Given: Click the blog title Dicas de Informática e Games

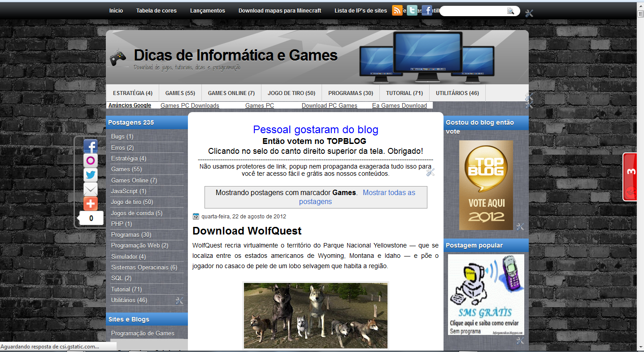Looking at the screenshot, I should [x=235, y=56].
